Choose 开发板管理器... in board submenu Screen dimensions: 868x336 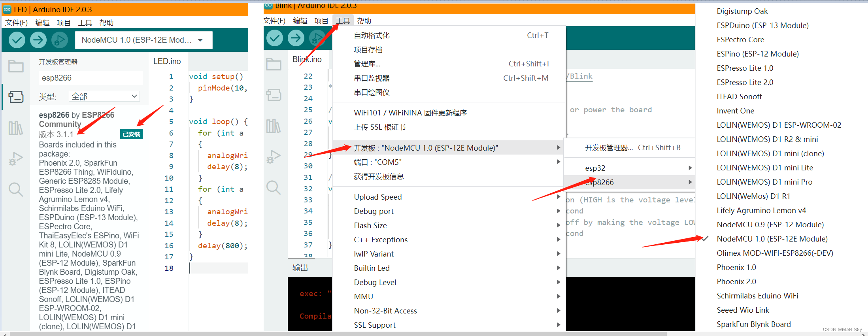click(x=630, y=148)
